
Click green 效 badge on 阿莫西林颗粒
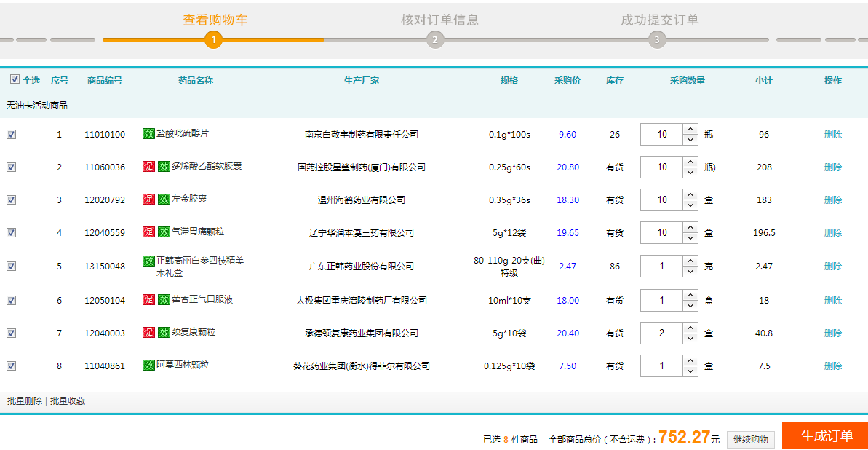pos(148,366)
